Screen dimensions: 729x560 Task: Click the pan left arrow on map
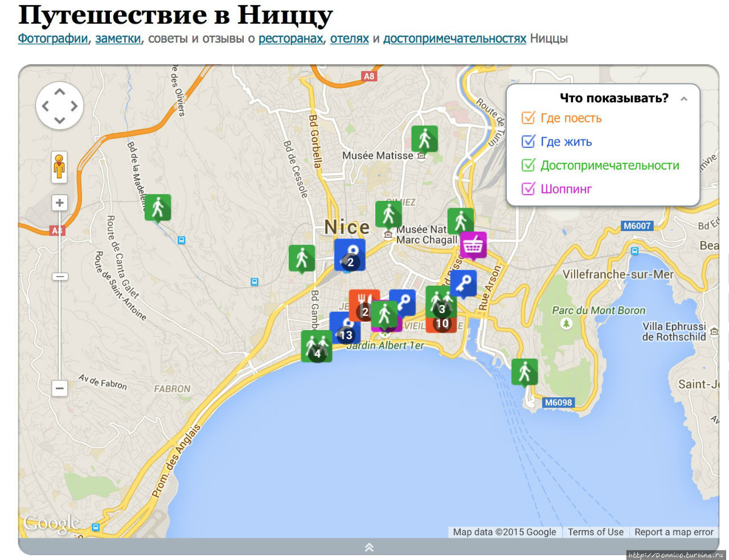click(x=46, y=106)
